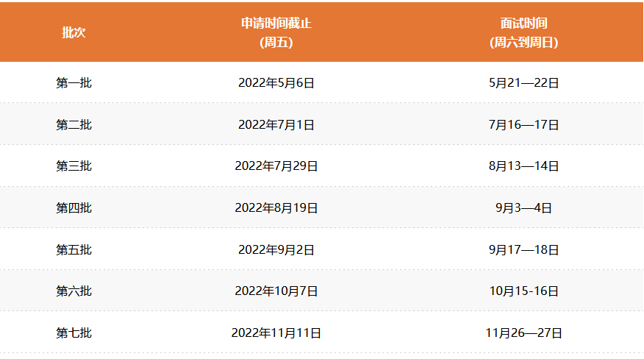
Task: Select the 第二批 batch cell
Action: [x=74, y=125]
